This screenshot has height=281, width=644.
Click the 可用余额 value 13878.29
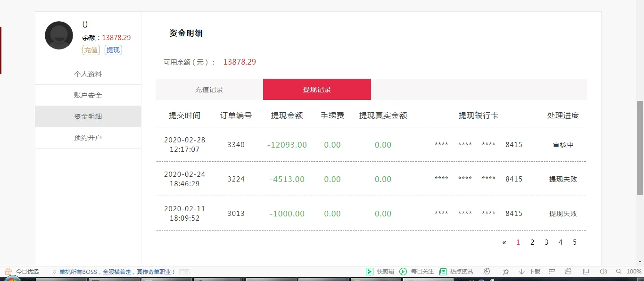point(239,62)
